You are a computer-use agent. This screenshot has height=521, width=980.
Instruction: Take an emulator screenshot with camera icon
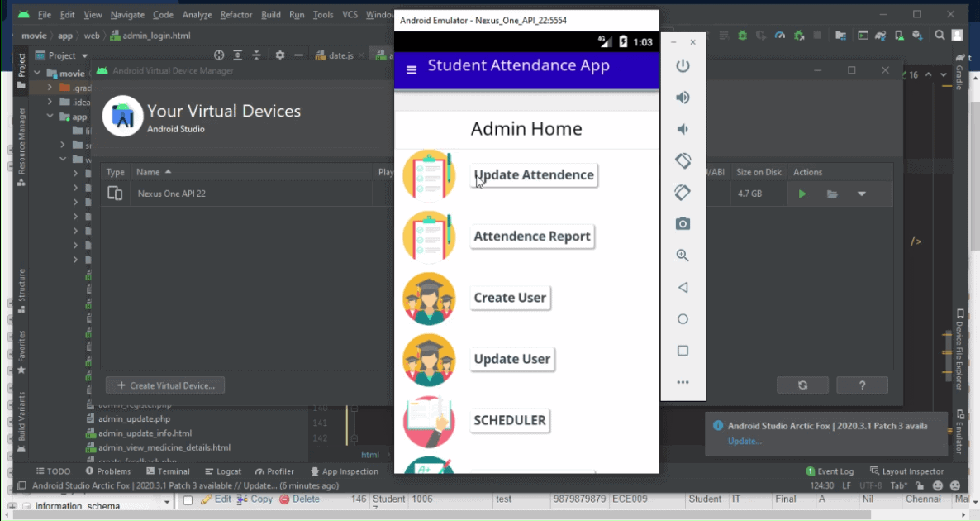point(683,224)
